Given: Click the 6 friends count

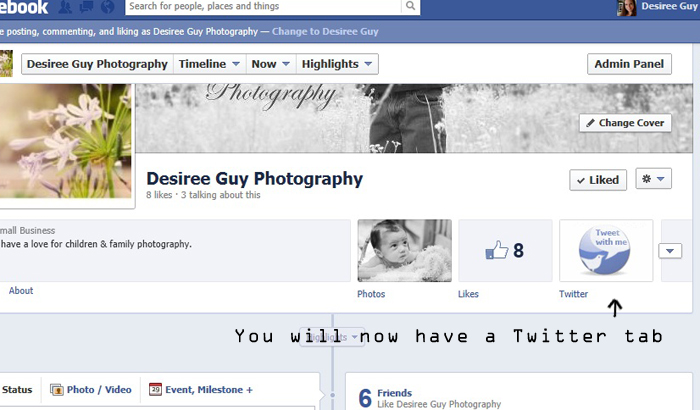Looking at the screenshot, I should (x=365, y=398).
